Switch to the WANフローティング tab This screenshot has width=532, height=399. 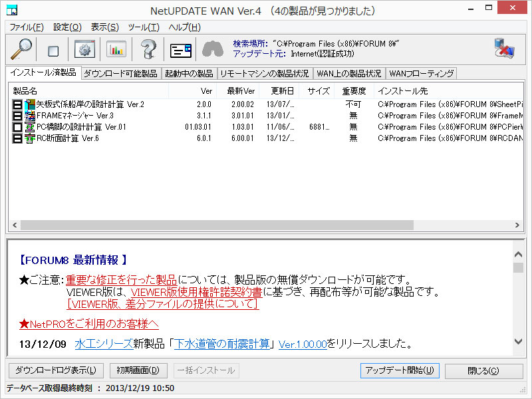421,73
